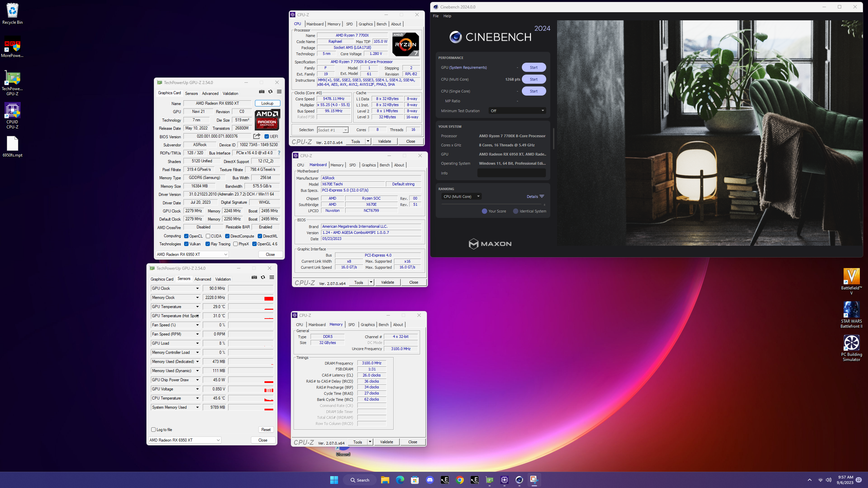Launch CPUID CPU-Z desktop shortcut

pos(13,116)
